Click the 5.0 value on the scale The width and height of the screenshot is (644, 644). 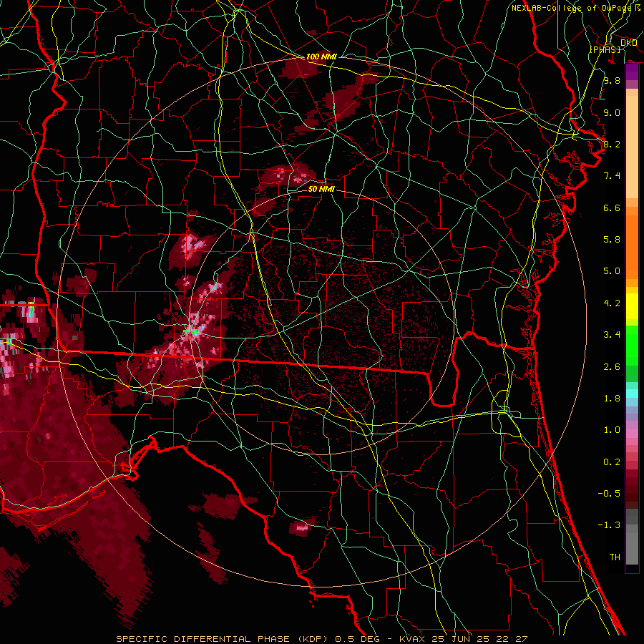point(612,271)
